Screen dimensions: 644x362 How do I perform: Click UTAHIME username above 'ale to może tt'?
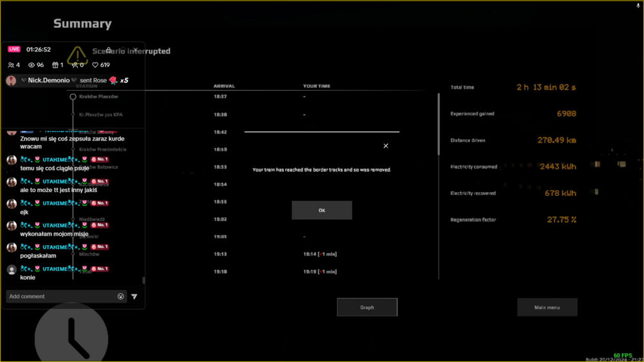click(55, 181)
